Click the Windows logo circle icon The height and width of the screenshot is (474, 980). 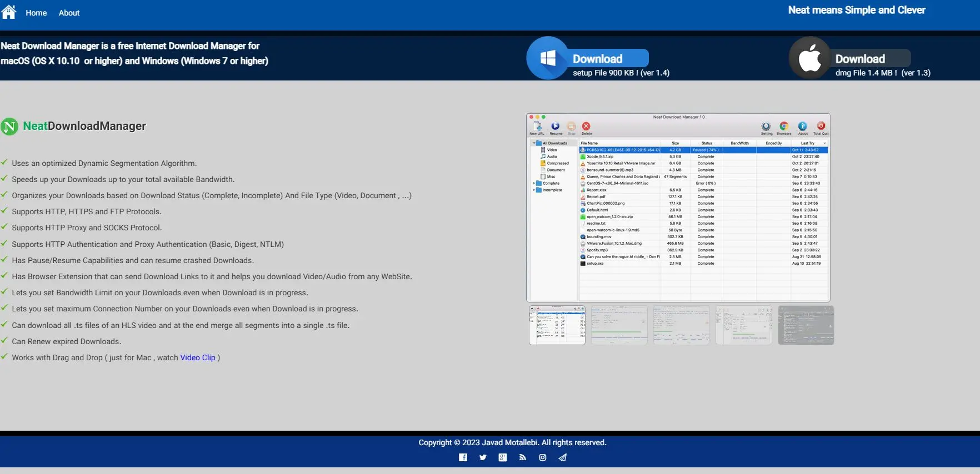(x=547, y=58)
